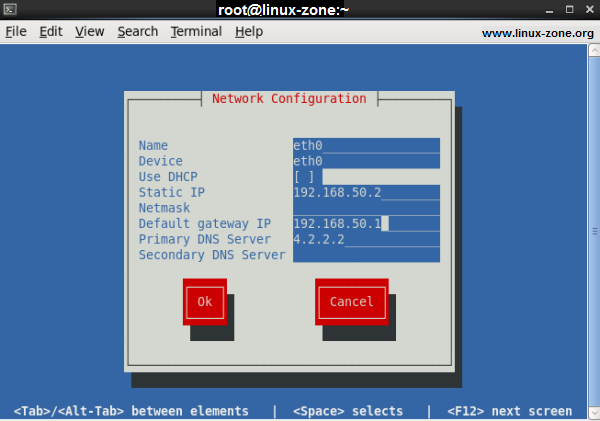Maximize the terminal window
This screenshot has width=600, height=421.
tap(569, 9)
